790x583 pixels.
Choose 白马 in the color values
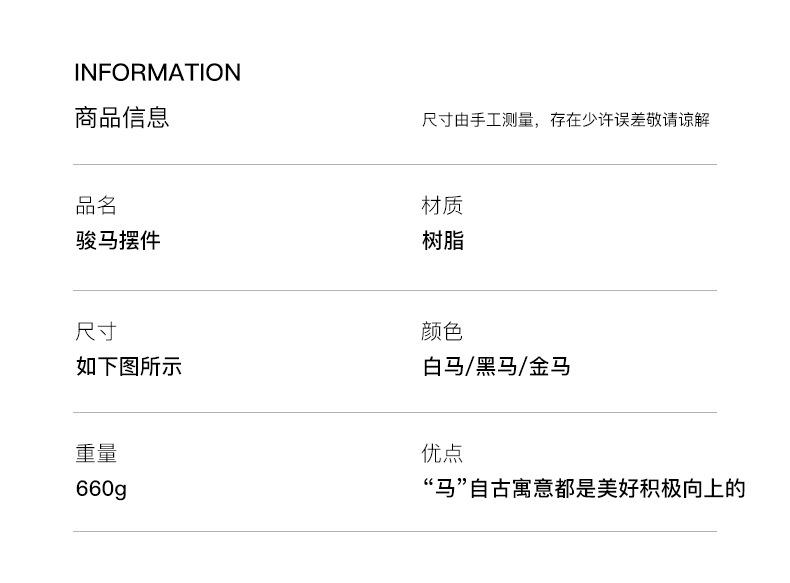click(443, 367)
